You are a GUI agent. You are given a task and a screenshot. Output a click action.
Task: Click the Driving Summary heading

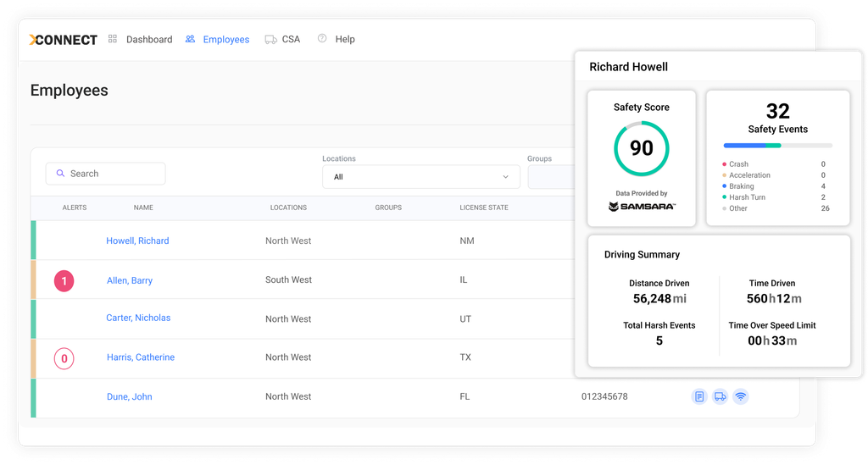point(642,254)
